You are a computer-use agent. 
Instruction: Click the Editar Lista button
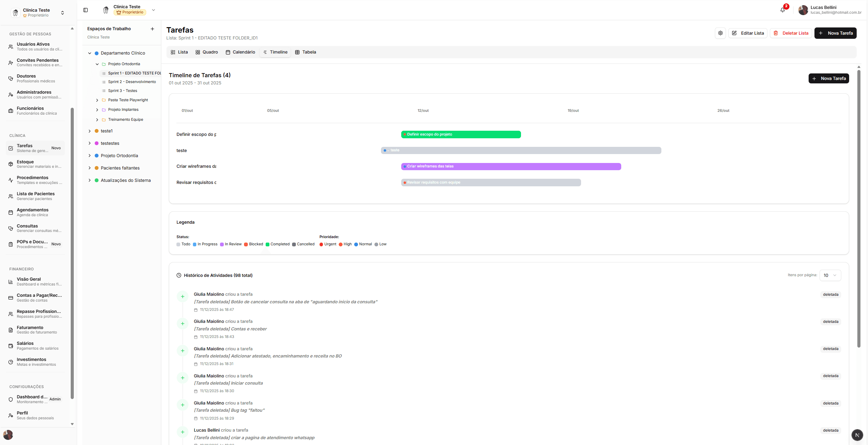pyautogui.click(x=748, y=33)
